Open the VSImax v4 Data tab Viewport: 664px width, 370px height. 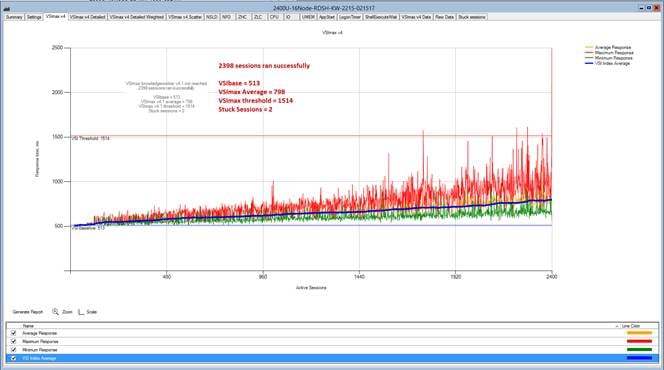pos(416,17)
